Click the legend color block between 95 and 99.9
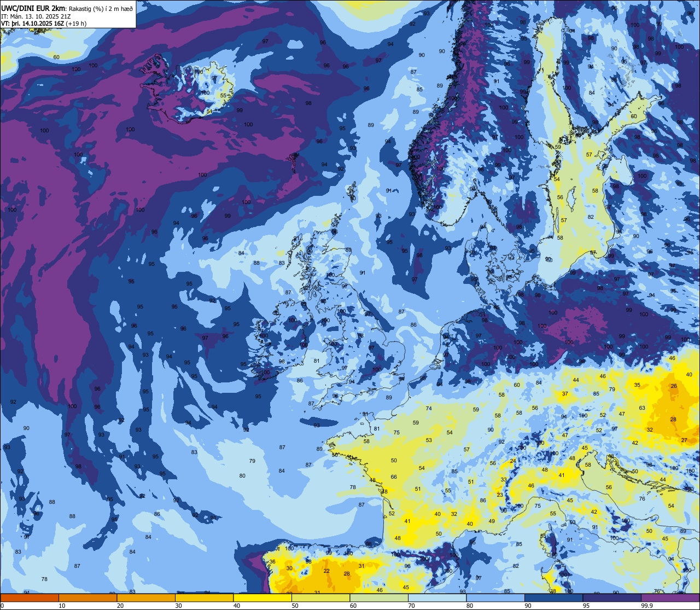 coord(612,598)
